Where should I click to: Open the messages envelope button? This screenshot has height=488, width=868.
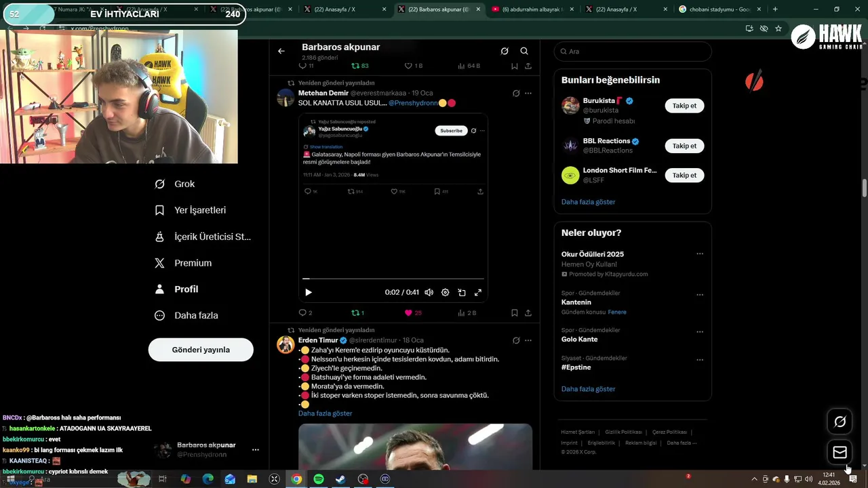click(840, 452)
